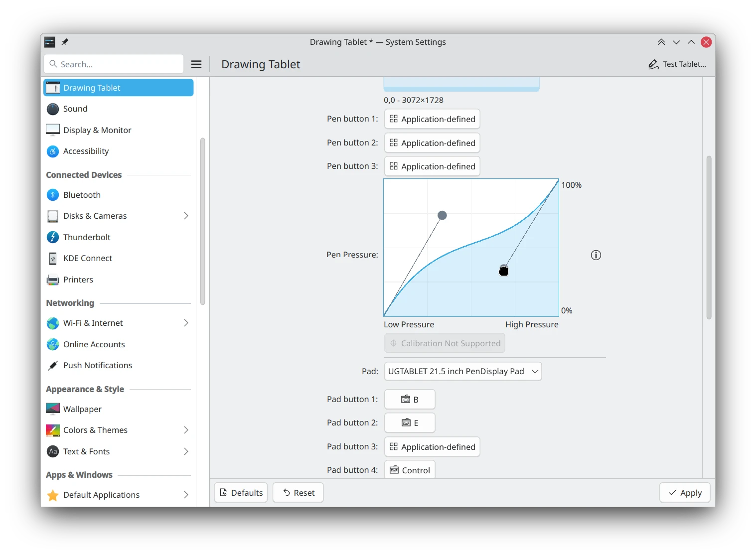756x555 pixels.
Task: Open Bluetooth settings
Action: coord(118,195)
